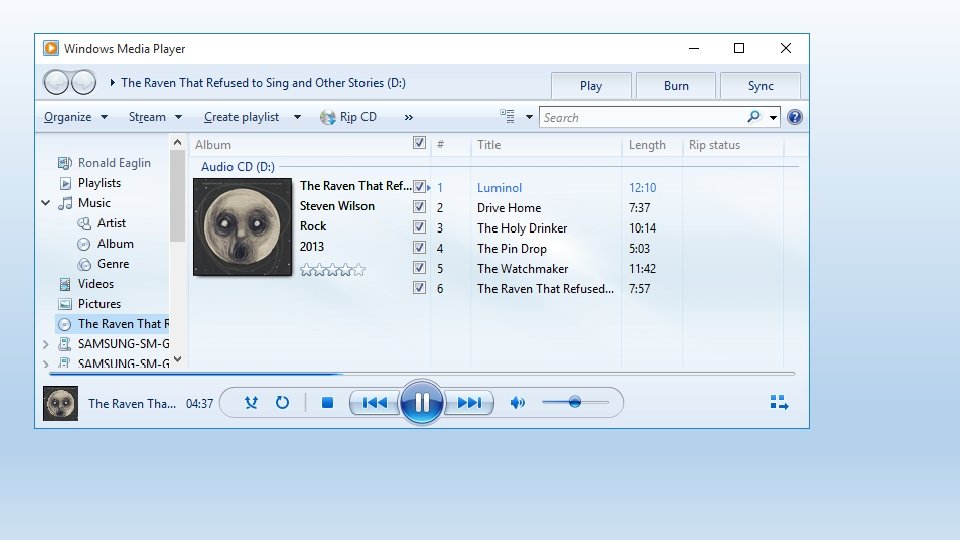Viewport: 960px width, 540px height.
Task: Select the track titled Drive Home
Action: [x=509, y=208]
